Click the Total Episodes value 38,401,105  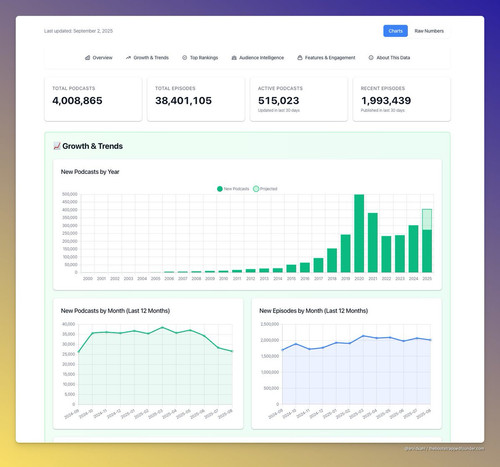[x=183, y=101]
